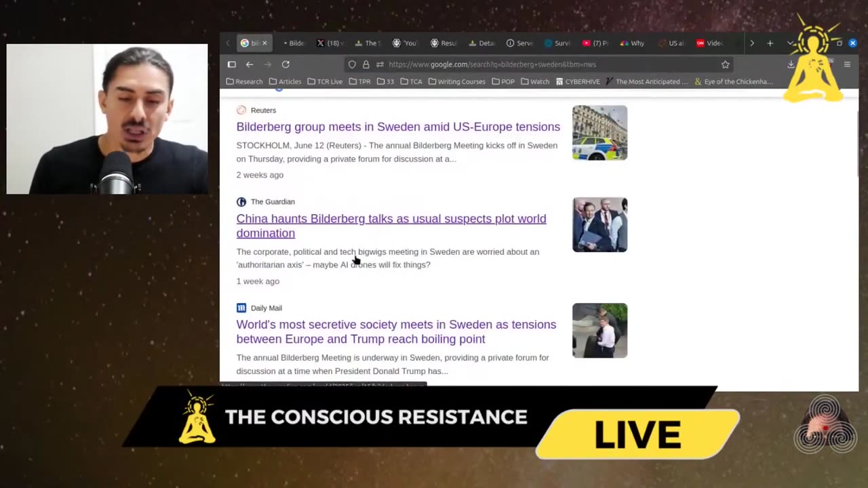Reload the Google search page

[x=285, y=64]
